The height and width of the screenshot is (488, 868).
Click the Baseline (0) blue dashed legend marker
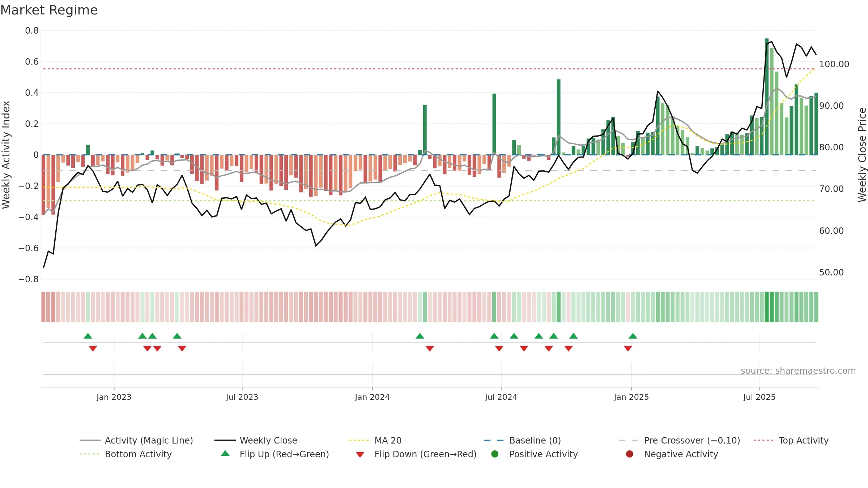494,440
